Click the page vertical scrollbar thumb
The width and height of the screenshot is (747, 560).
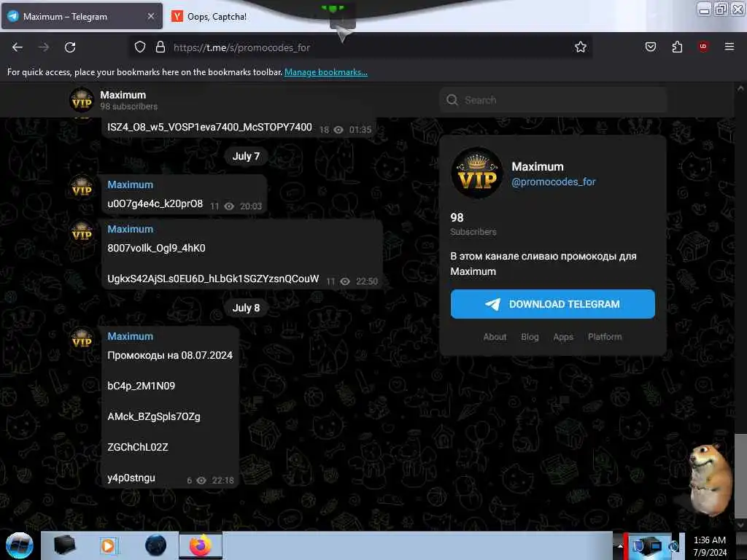[740, 474]
